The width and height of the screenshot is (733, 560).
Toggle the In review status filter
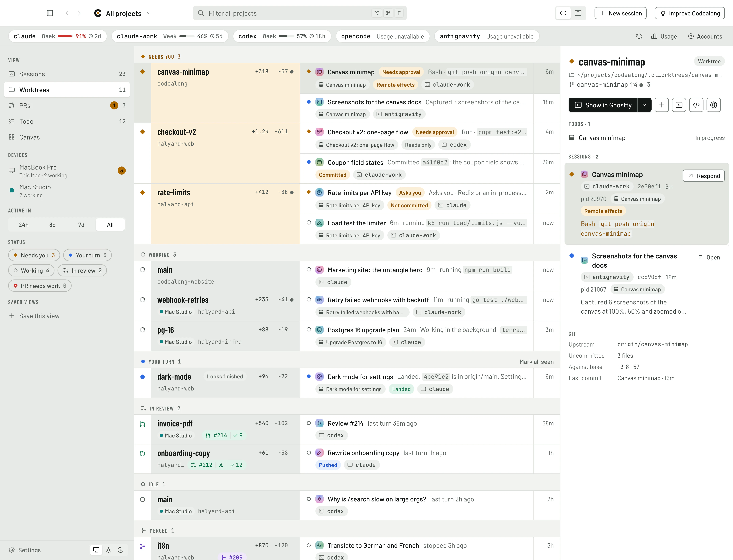[x=82, y=271]
